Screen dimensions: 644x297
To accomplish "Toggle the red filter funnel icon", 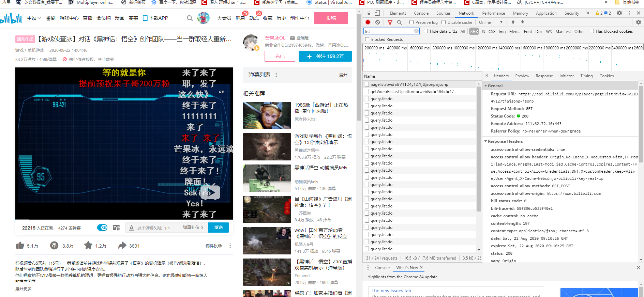I will pyautogui.click(x=390, y=22).
